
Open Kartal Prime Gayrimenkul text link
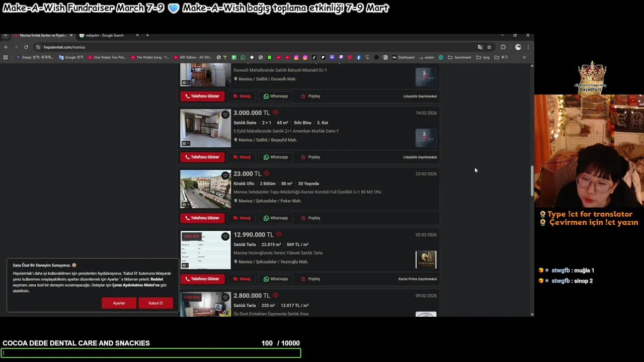pos(418,279)
